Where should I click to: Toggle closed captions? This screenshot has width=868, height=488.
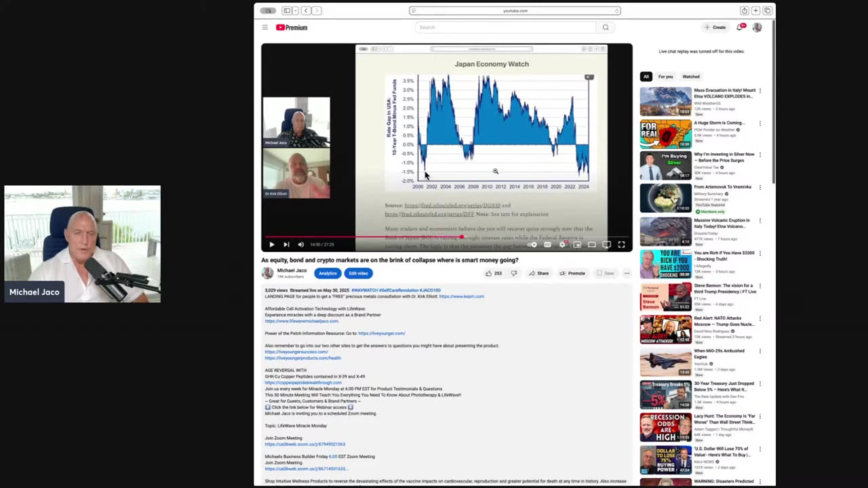(548, 245)
